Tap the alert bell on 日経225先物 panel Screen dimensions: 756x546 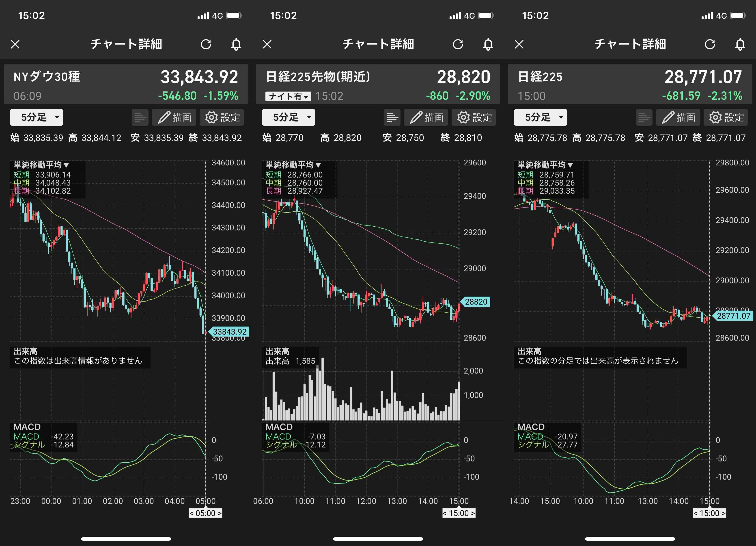coord(488,44)
